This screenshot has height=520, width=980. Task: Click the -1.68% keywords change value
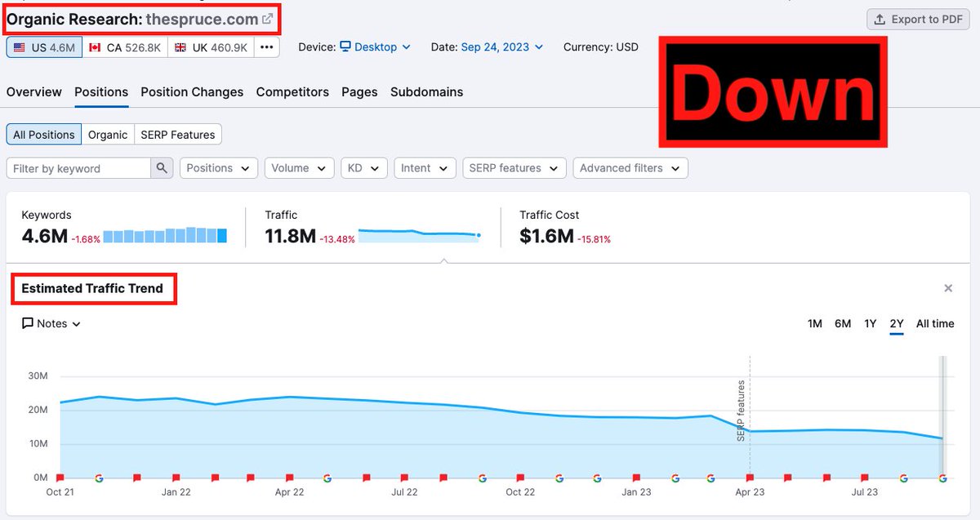85,239
